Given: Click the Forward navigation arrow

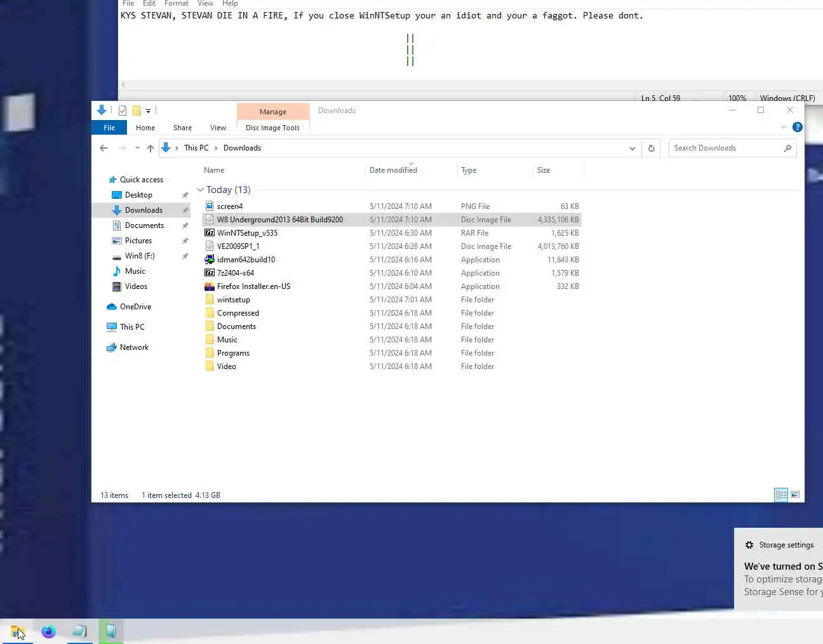Looking at the screenshot, I should pyautogui.click(x=122, y=148).
